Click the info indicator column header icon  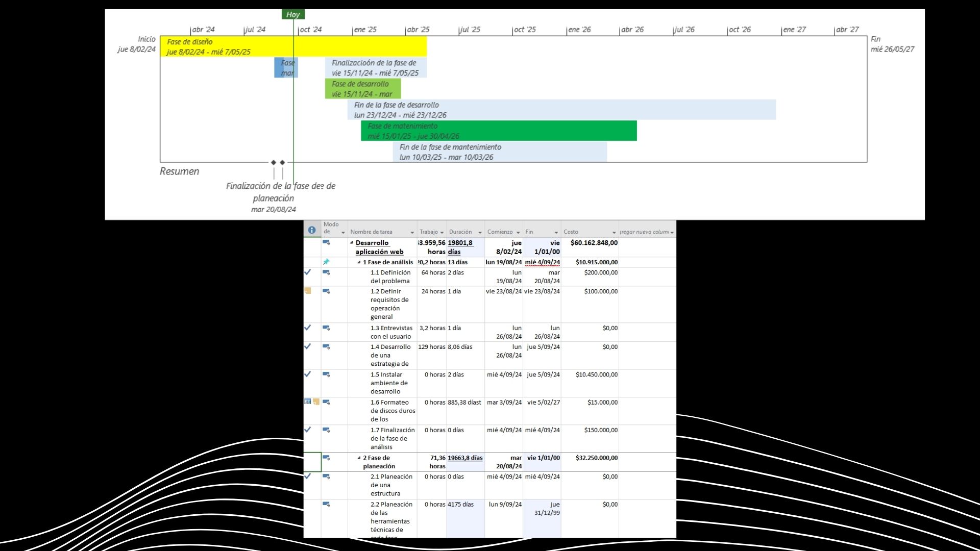(x=312, y=230)
